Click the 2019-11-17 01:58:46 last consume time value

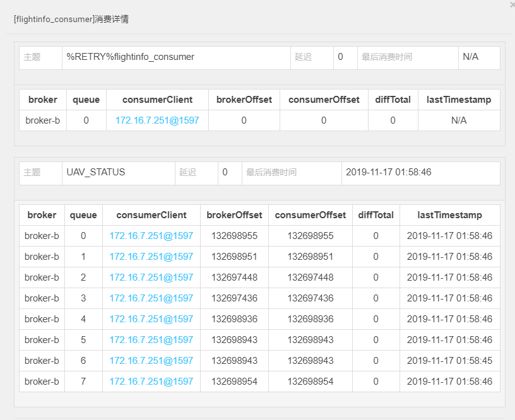point(389,172)
